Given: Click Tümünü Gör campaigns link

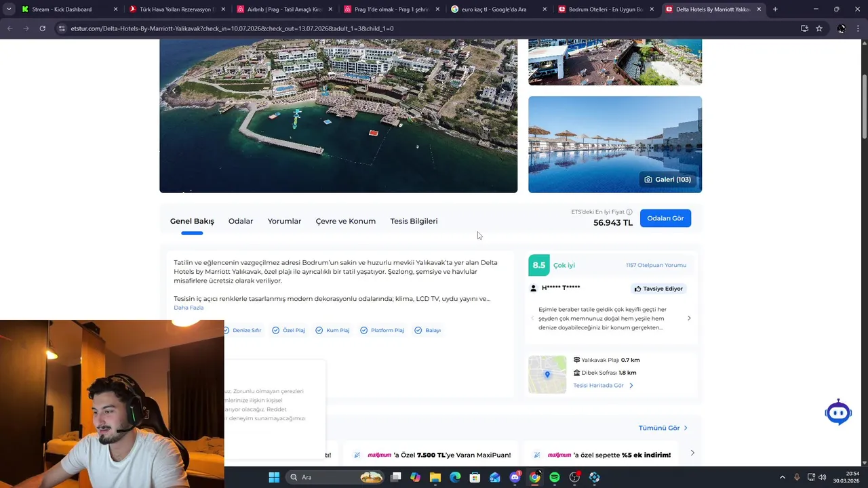Looking at the screenshot, I should click(x=663, y=428).
